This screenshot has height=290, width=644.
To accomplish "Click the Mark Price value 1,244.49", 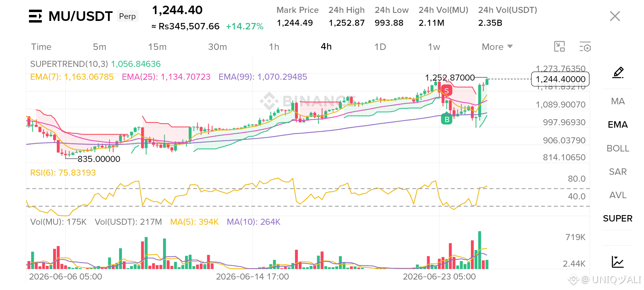I will 295,23.
